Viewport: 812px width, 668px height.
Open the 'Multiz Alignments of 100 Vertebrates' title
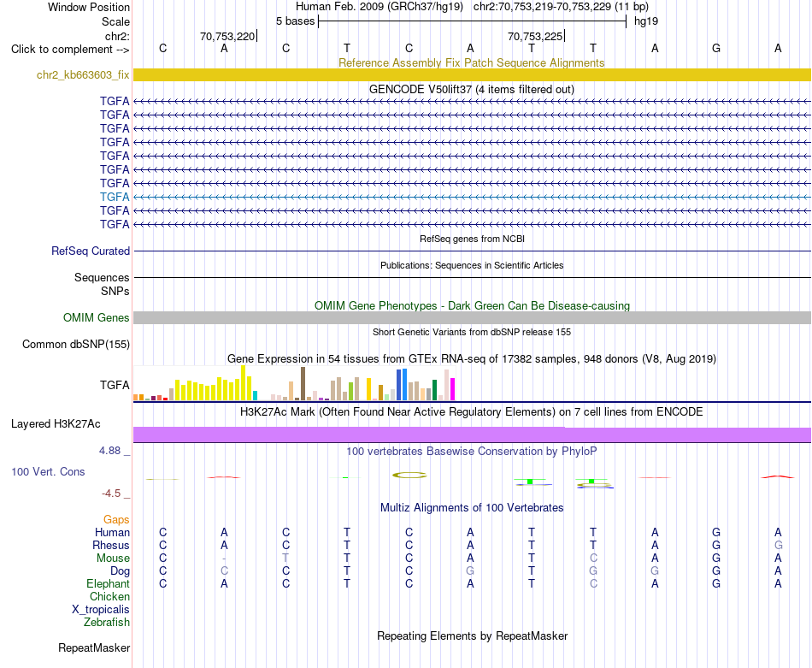[x=472, y=508]
